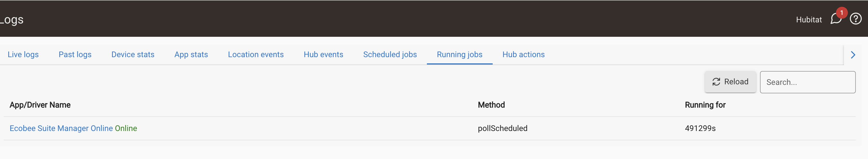Sort by Method column header
Viewport: 868px width, 159px height.
pos(491,105)
